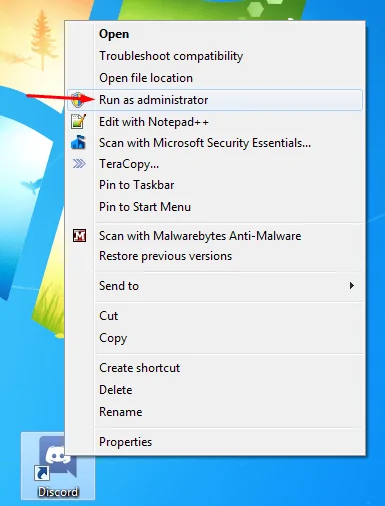Open the Send to entry
Image resolution: width=385 pixels, height=506 pixels.
click(x=215, y=286)
